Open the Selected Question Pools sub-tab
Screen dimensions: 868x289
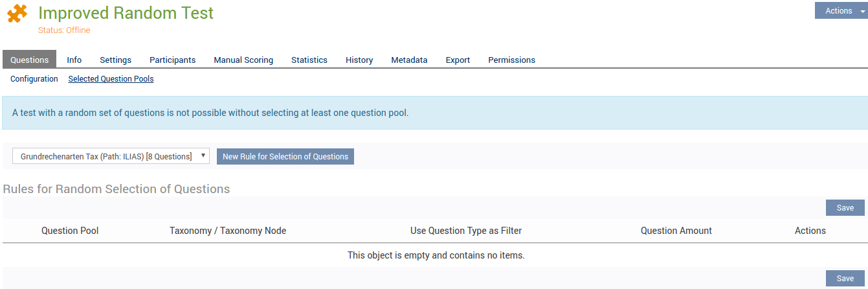[111, 79]
